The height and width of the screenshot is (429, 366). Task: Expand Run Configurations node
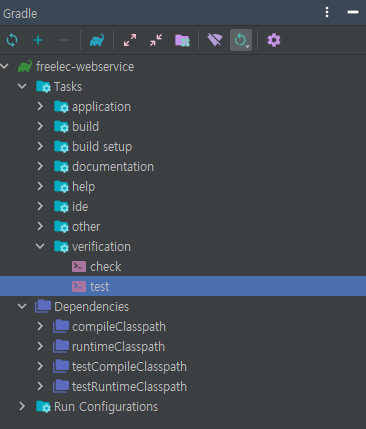(x=22, y=406)
